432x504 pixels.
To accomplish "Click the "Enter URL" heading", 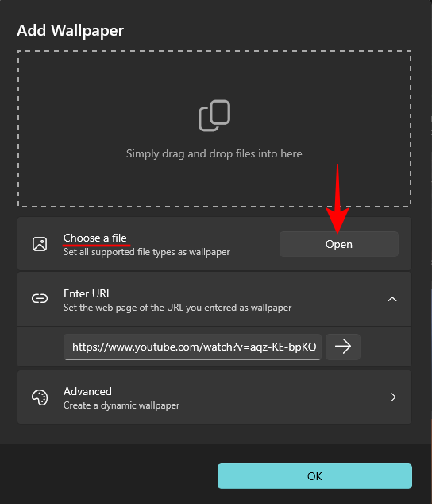I will pyautogui.click(x=87, y=293).
